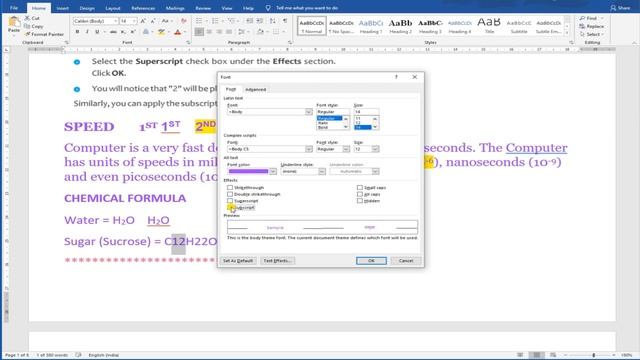The width and height of the screenshot is (640, 360).
Task: Open the Font color dropdown arrow
Action: pos(273,171)
